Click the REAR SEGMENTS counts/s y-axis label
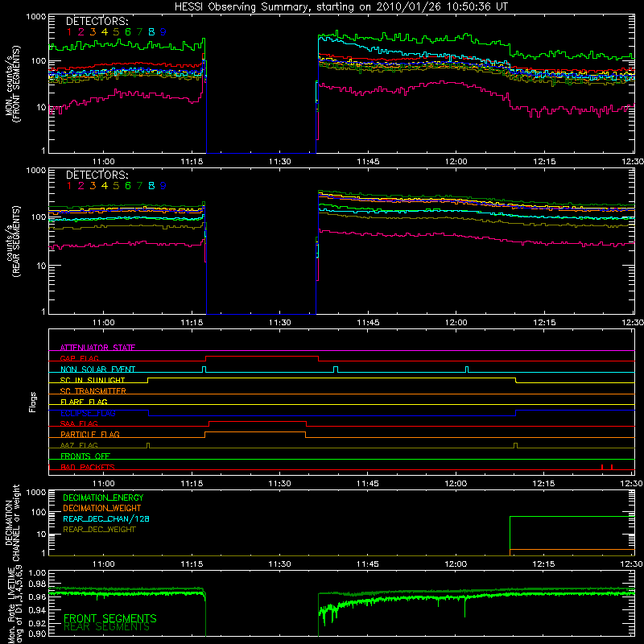This screenshot has height=644, width=644. 13,242
